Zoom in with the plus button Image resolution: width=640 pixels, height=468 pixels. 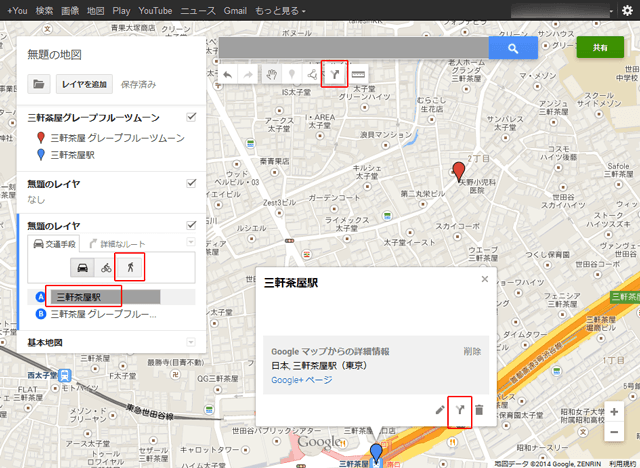[x=614, y=412]
